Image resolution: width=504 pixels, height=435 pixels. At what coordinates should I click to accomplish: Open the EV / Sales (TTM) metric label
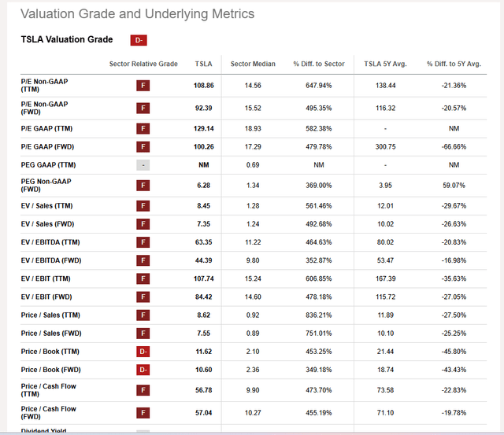[x=46, y=206]
